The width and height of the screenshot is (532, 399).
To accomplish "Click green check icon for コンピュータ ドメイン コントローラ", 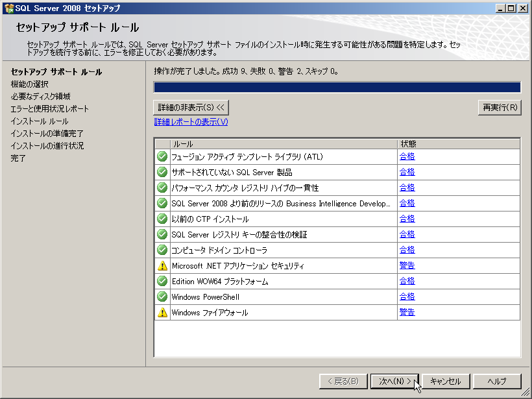I will (162, 250).
